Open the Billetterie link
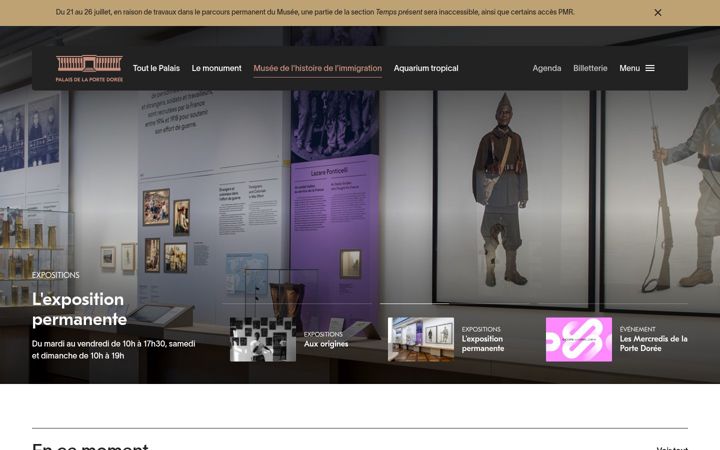720x450 pixels. coord(590,68)
